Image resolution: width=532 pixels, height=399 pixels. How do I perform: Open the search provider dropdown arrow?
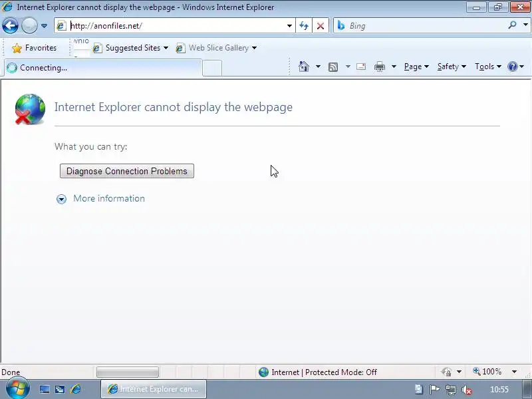click(x=525, y=25)
